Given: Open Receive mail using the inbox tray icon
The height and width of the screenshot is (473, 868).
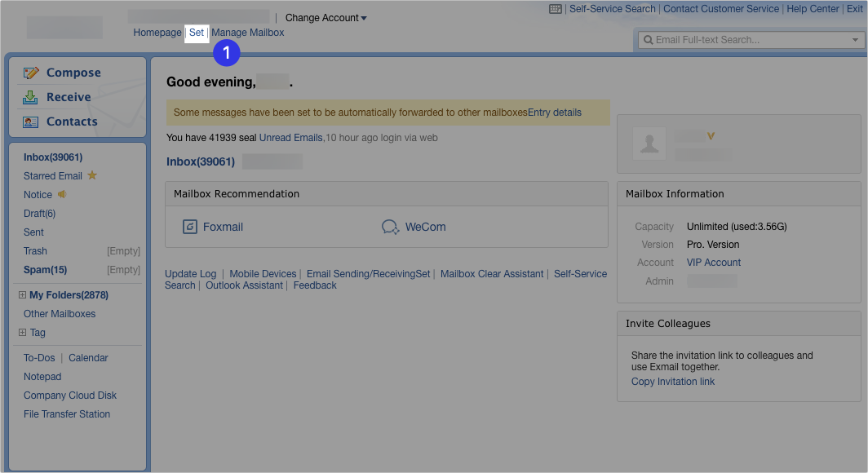Looking at the screenshot, I should pos(32,96).
